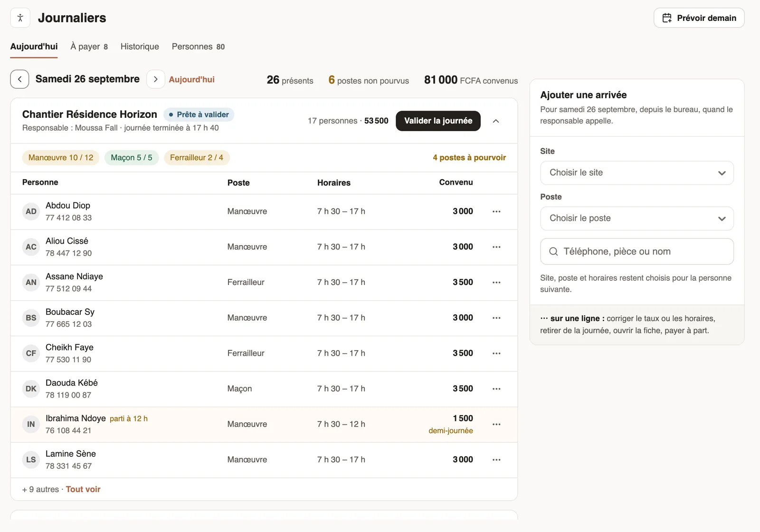Screen dimensions: 760x532
Task: Select the Manœuvre 10 / 12 chip
Action: [61, 158]
